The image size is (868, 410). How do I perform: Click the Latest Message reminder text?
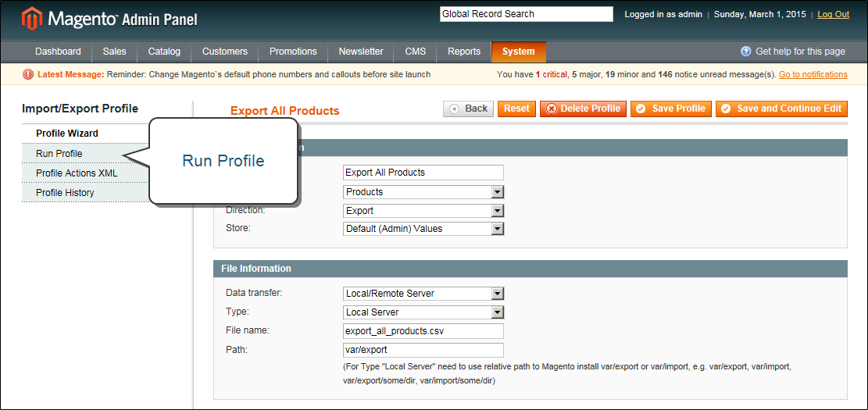269,74
